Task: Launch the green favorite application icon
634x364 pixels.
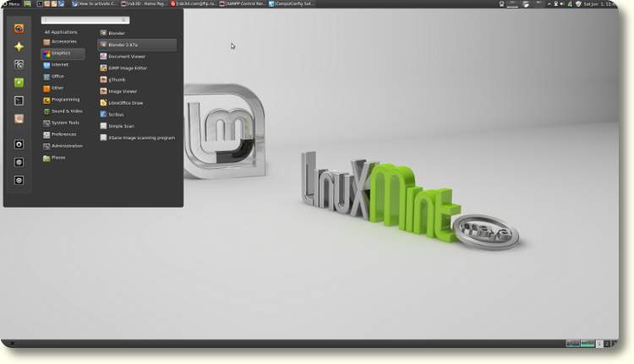Action: coord(19,83)
